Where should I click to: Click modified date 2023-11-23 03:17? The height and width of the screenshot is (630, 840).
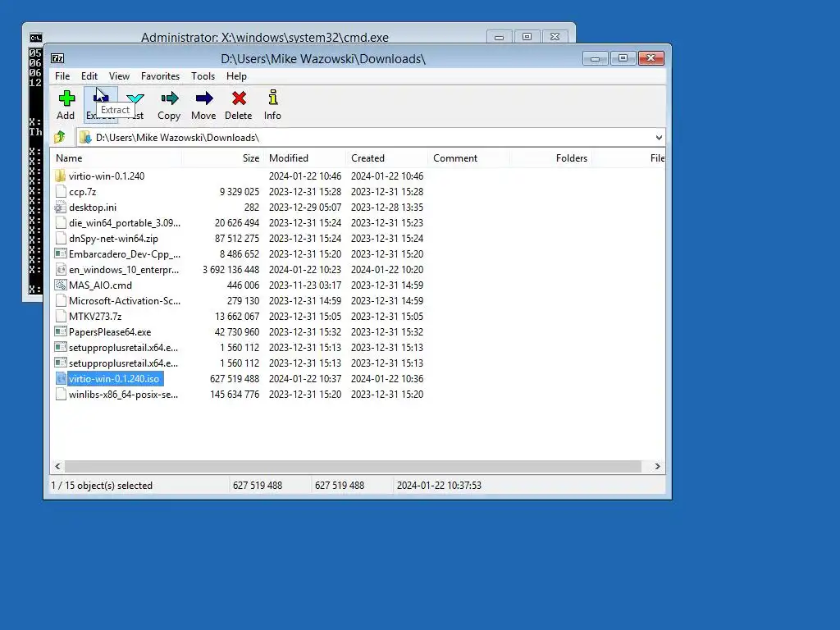point(305,285)
